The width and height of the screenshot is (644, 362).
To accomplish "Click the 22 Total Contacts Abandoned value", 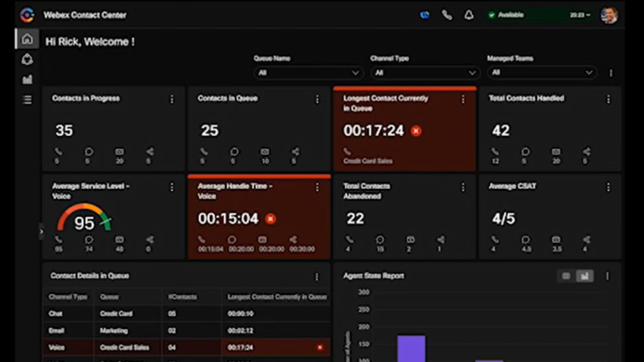I will [355, 219].
